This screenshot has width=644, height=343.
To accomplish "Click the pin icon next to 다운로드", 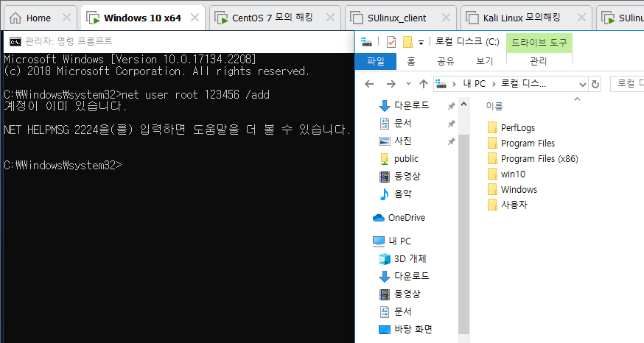I will (x=451, y=106).
